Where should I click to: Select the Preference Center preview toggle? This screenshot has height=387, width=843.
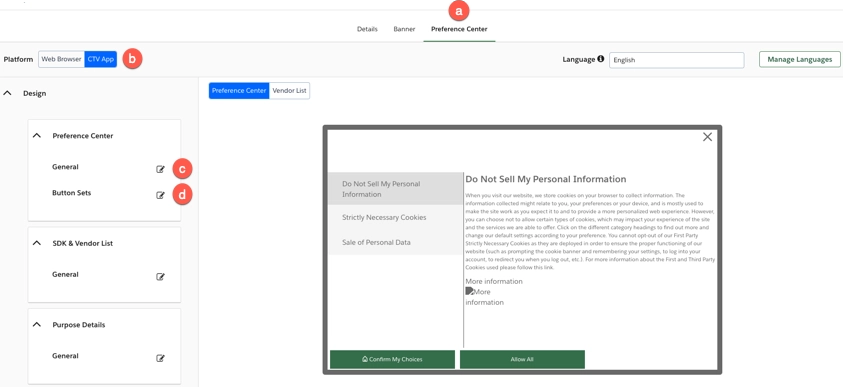click(x=239, y=91)
